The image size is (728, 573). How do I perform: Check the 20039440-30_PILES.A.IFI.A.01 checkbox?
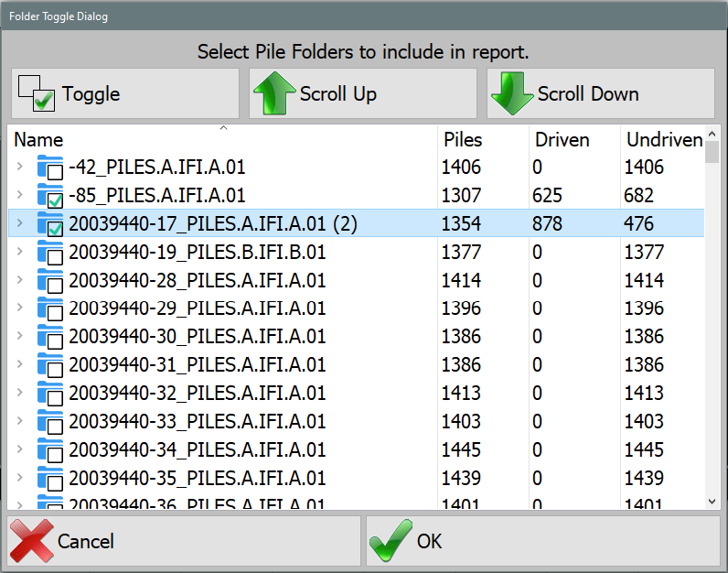[55, 341]
